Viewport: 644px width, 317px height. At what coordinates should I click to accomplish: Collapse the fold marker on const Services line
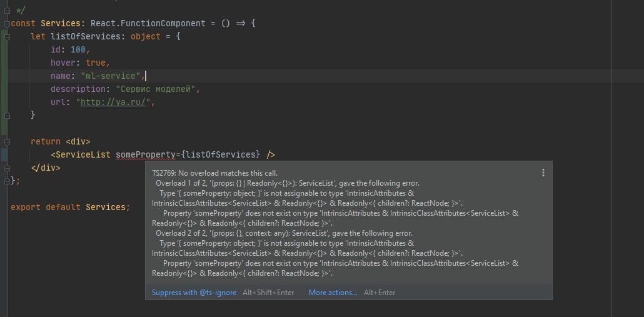pyautogui.click(x=7, y=24)
